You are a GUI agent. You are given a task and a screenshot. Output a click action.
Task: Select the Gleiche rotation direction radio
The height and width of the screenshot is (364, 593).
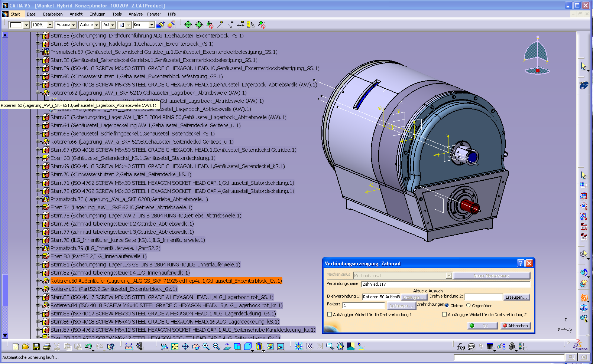tap(447, 305)
